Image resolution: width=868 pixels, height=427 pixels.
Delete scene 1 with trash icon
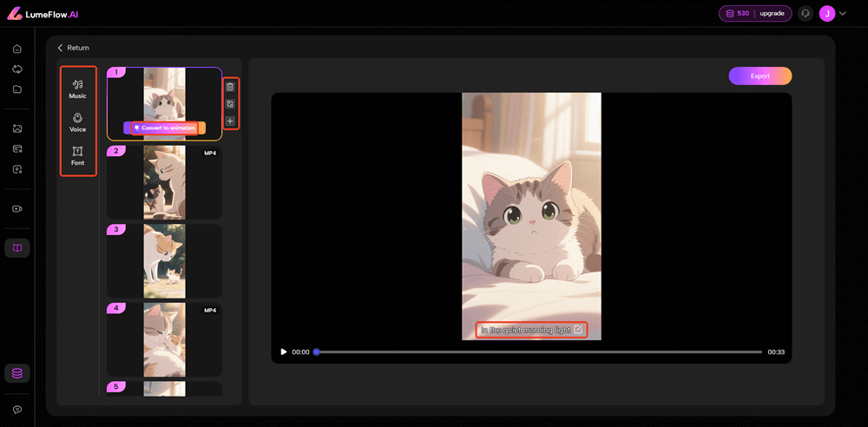[x=230, y=87]
